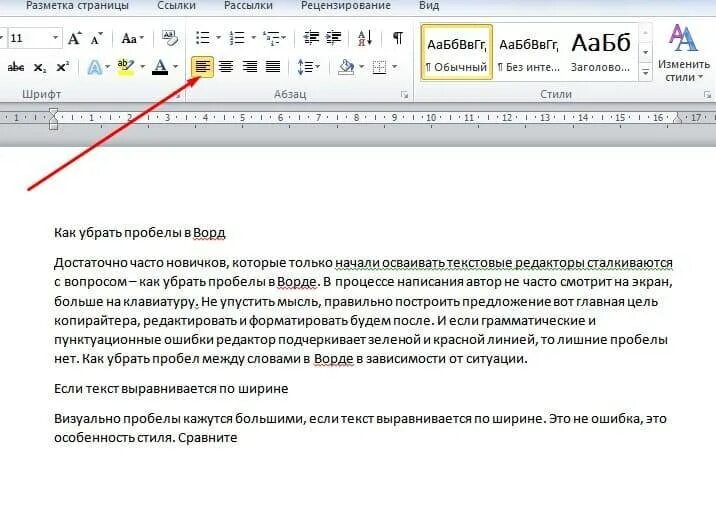Open the bullets style dropdown arrow
Viewport: 716px width, 513px height.
click(218, 38)
